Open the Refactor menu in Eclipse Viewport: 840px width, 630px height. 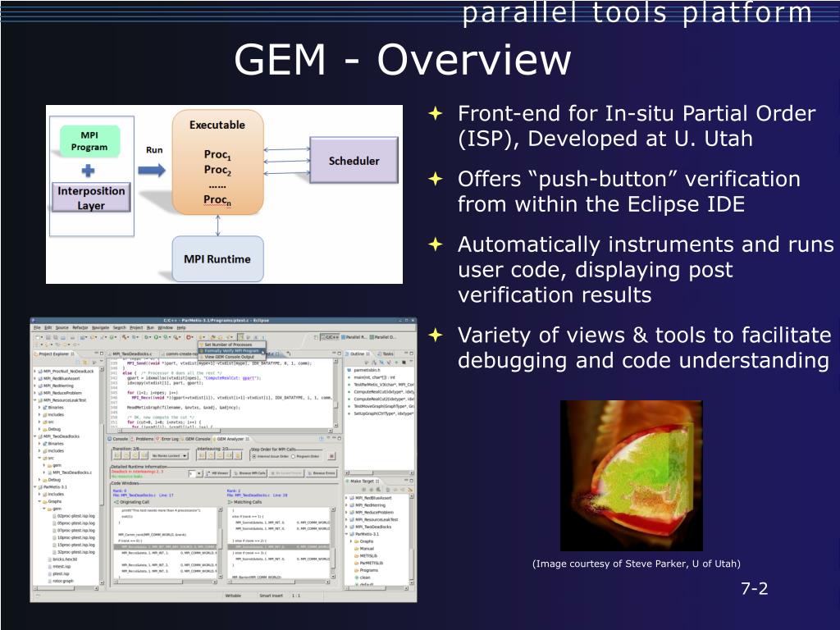pos(80,327)
